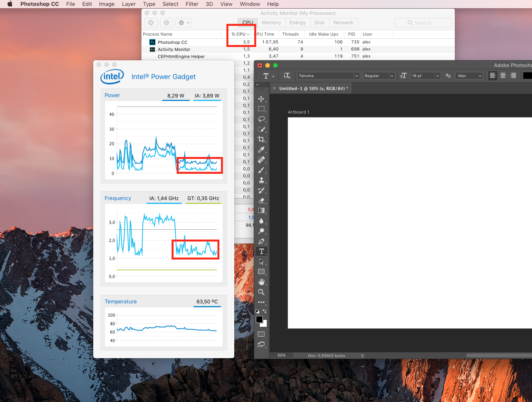Close the Untitled-1 document tab

click(274, 88)
